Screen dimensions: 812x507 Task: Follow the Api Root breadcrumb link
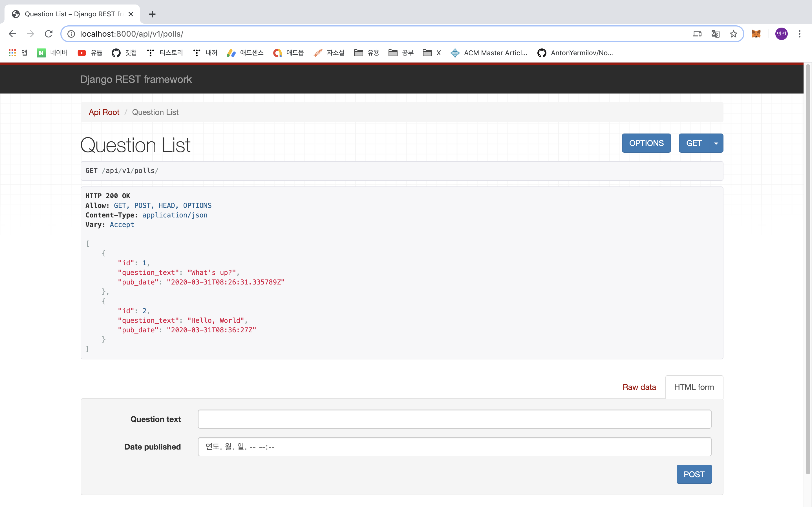pyautogui.click(x=104, y=112)
